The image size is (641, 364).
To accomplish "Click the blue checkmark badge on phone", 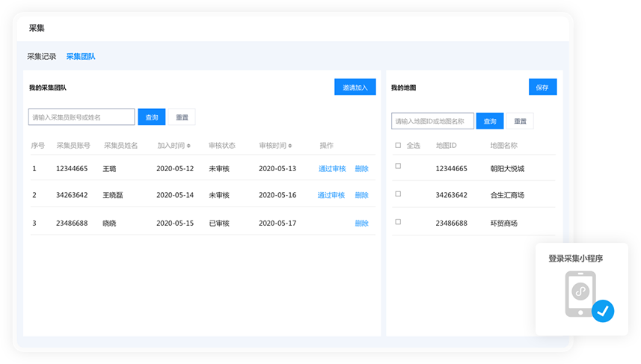I will coord(602,311).
